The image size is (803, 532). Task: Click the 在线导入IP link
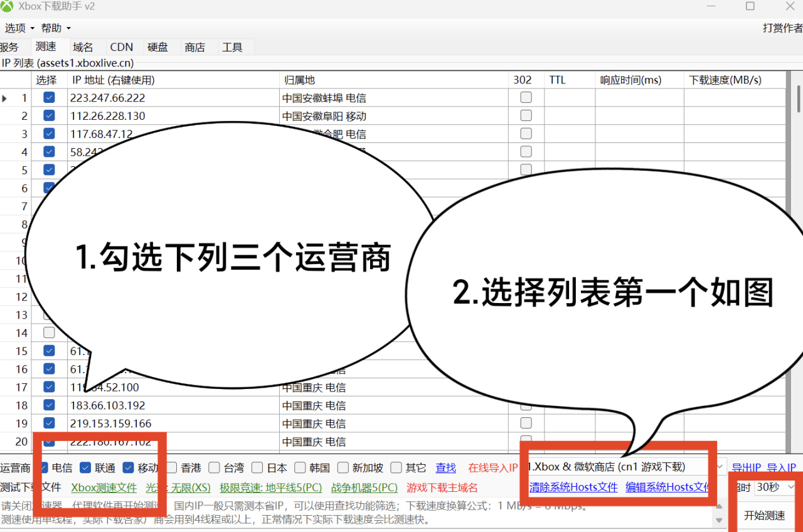pos(493,467)
